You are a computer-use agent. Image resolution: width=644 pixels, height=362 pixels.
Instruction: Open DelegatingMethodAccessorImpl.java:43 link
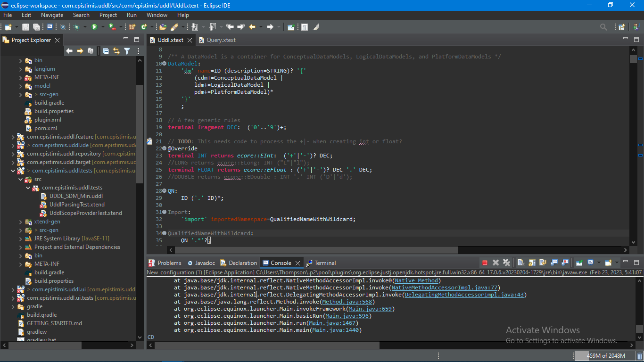(x=464, y=295)
